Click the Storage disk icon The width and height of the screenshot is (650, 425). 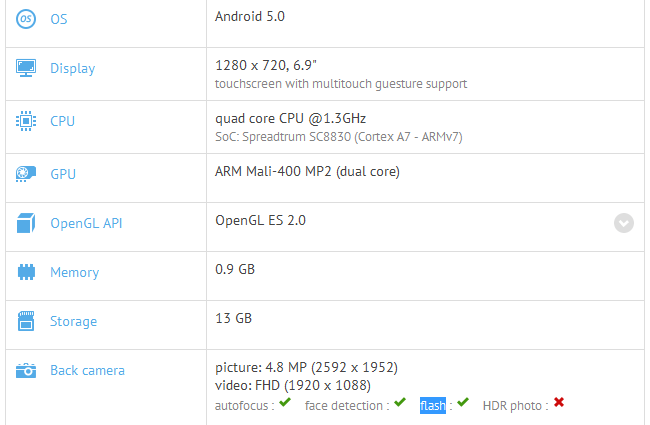pyautogui.click(x=26, y=321)
